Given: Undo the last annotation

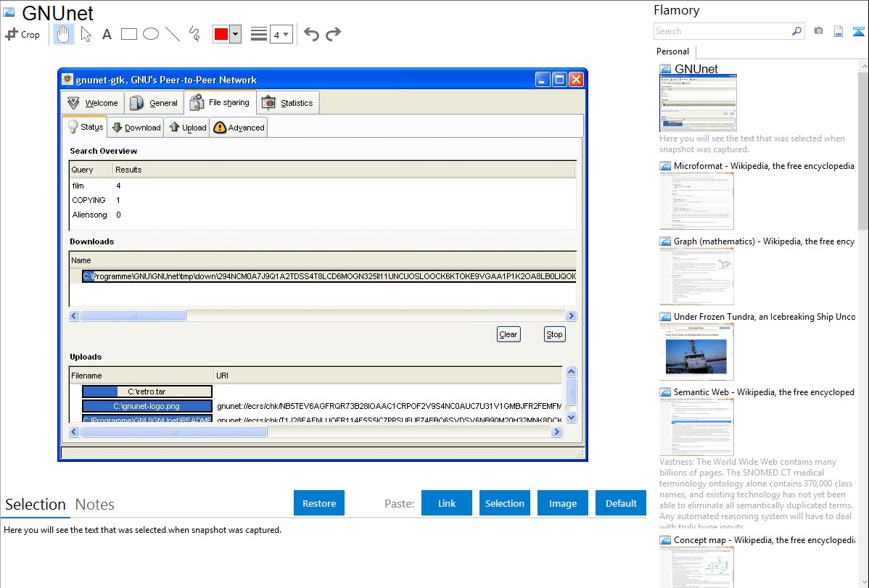Looking at the screenshot, I should [311, 34].
